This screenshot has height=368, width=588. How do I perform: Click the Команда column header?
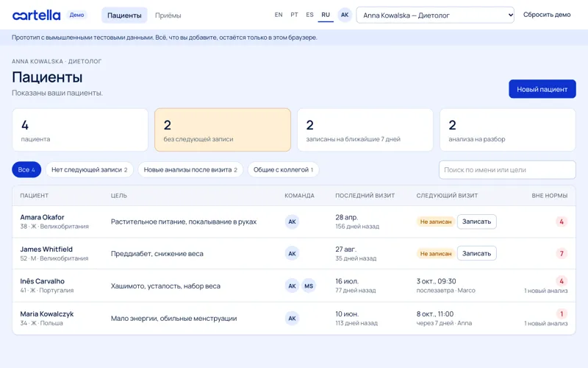click(299, 196)
